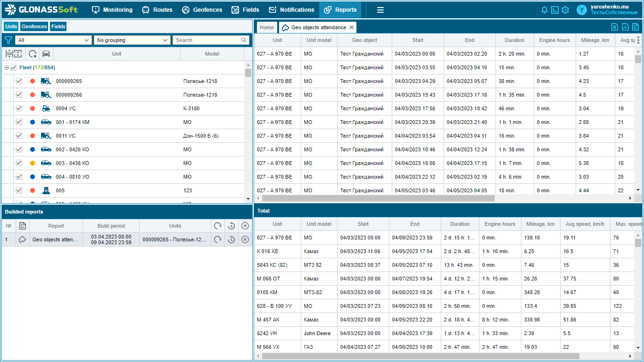Export the report to Excel
This screenshot has height=362, width=644.
[615, 27]
